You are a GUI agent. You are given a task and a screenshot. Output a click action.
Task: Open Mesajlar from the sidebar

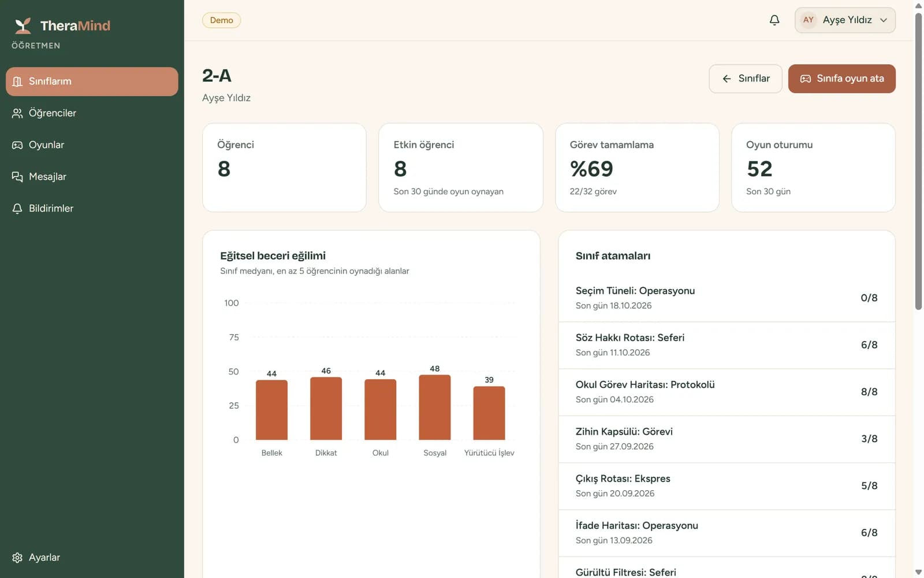tap(92, 177)
